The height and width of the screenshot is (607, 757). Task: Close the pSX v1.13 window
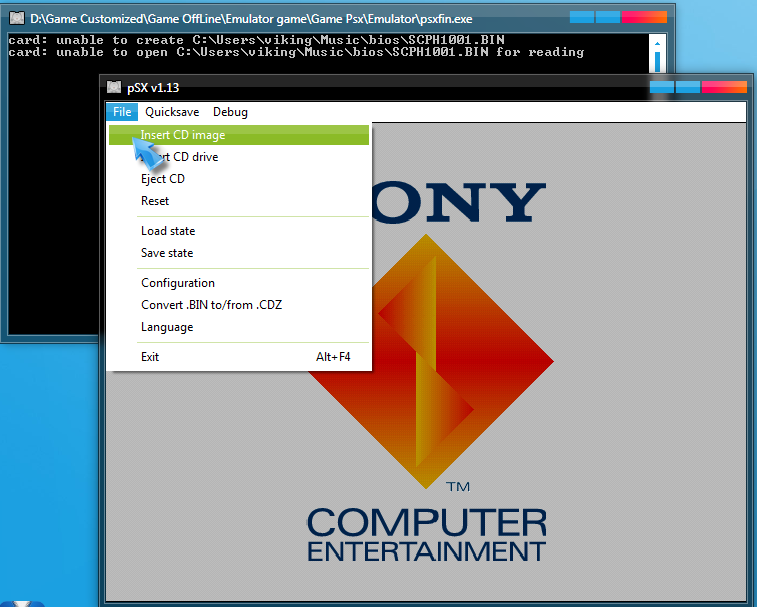(x=724, y=87)
